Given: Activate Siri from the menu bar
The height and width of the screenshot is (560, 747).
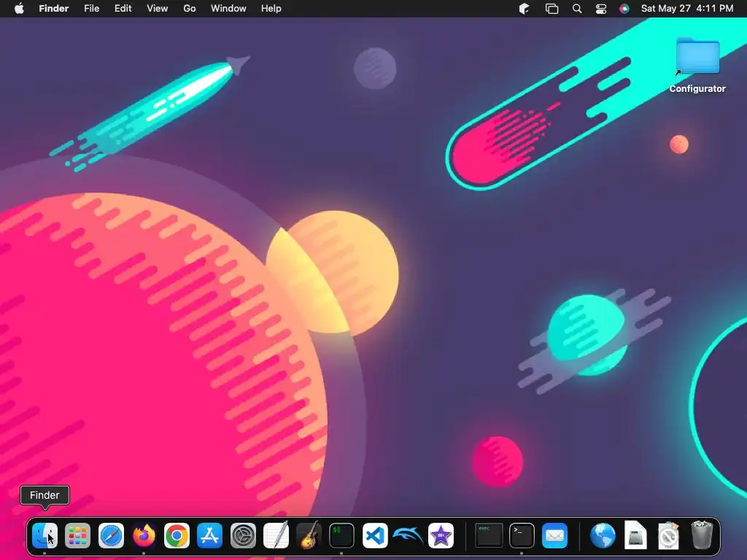Looking at the screenshot, I should point(624,9).
